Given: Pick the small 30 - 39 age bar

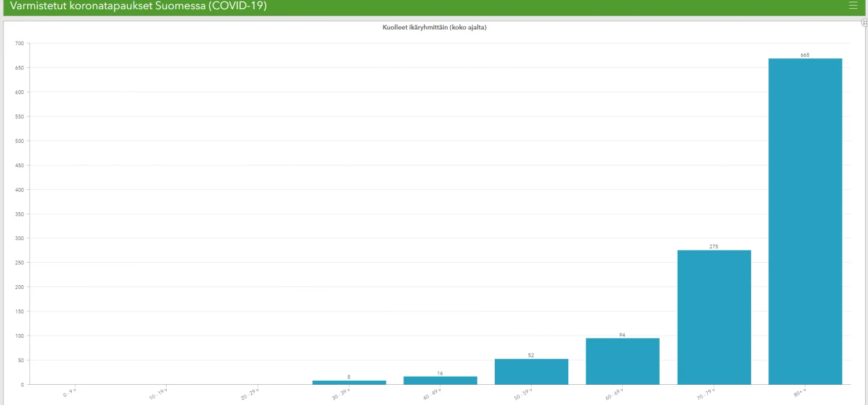Looking at the screenshot, I should coord(349,382).
